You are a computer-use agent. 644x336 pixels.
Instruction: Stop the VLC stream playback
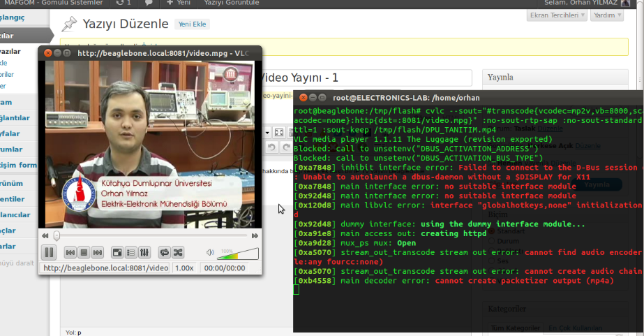pyautogui.click(x=84, y=252)
